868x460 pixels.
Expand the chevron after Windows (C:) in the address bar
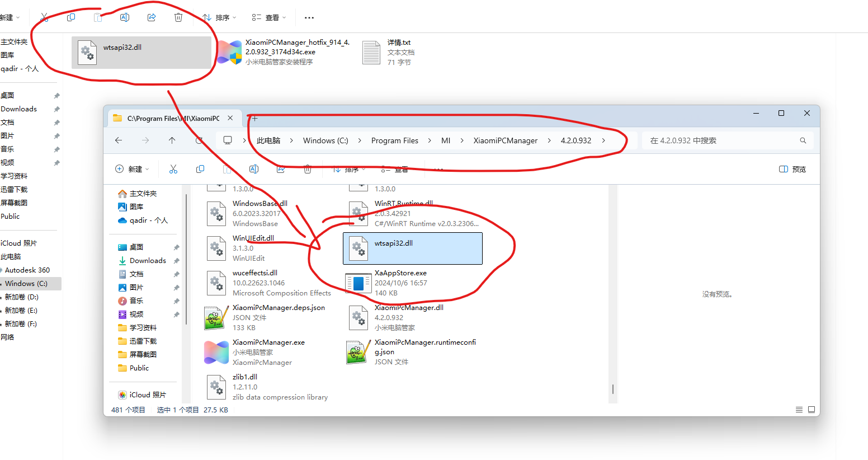point(359,140)
